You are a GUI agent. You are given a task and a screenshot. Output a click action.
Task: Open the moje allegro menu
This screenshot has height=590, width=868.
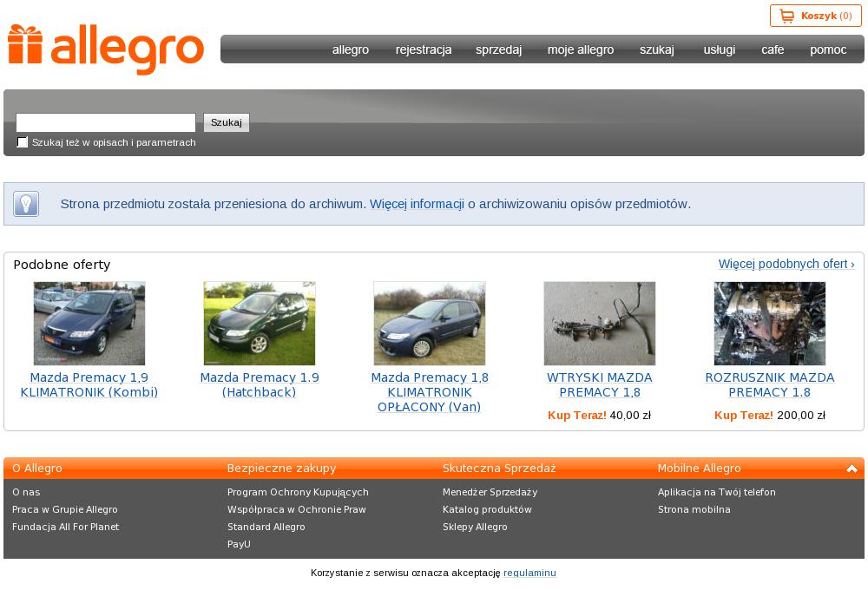580,49
